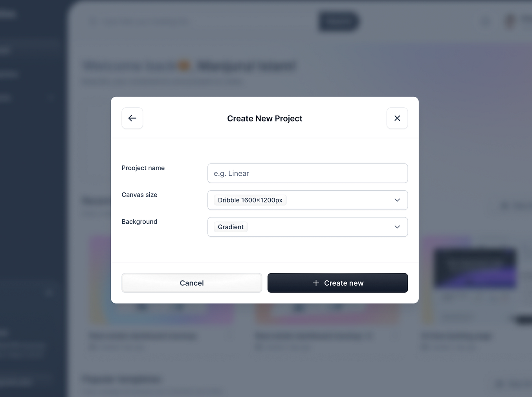Click the plus icon on Create new
Screen dimensions: 532x397
[x=316, y=283]
